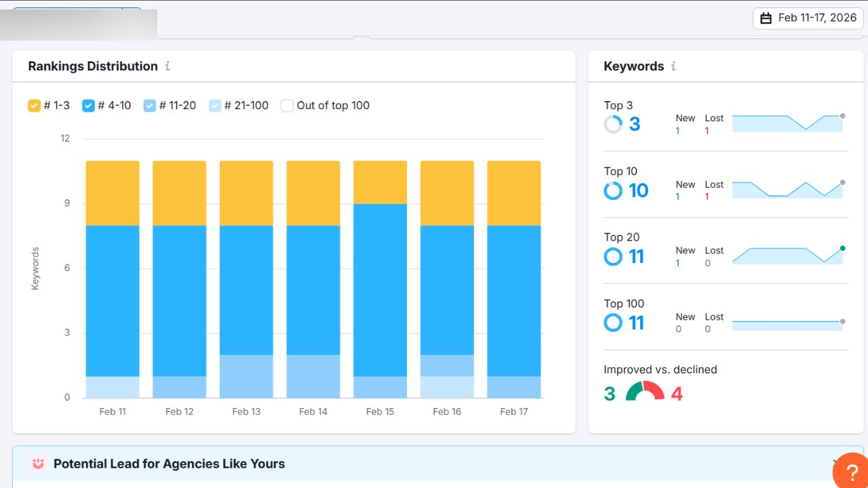
Task: Click the Potential Lead magnet icon
Action: pyautogui.click(x=38, y=464)
